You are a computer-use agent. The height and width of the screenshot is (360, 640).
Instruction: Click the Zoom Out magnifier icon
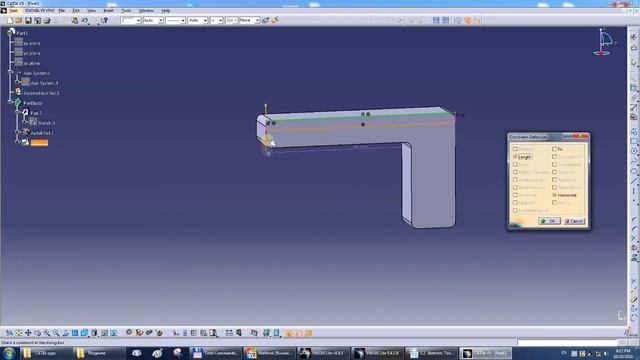click(56, 333)
